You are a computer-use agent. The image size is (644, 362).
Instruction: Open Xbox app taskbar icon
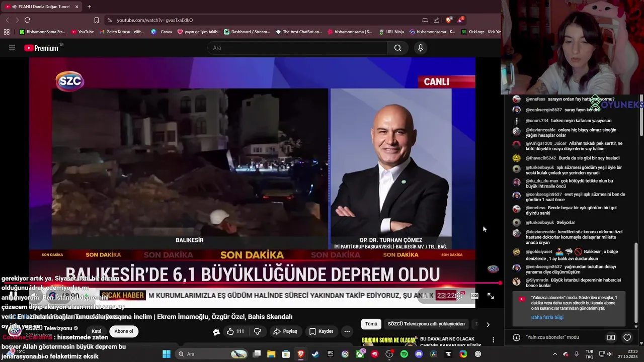(x=360, y=354)
